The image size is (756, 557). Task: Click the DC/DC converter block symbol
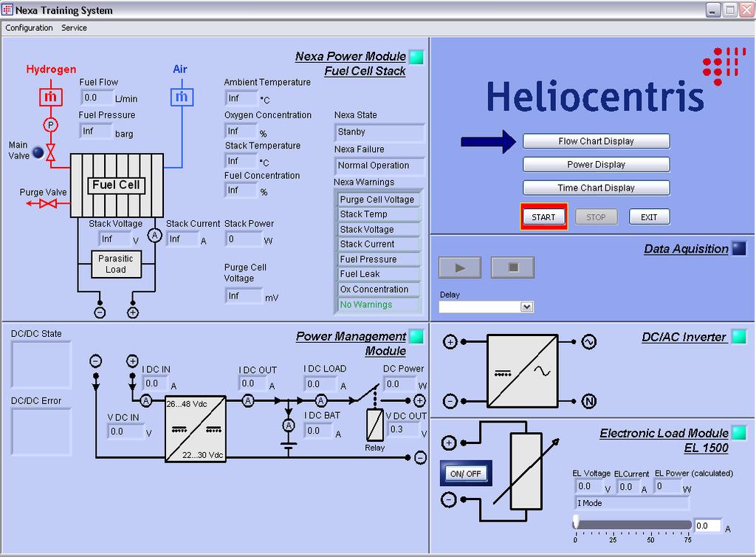click(x=195, y=429)
